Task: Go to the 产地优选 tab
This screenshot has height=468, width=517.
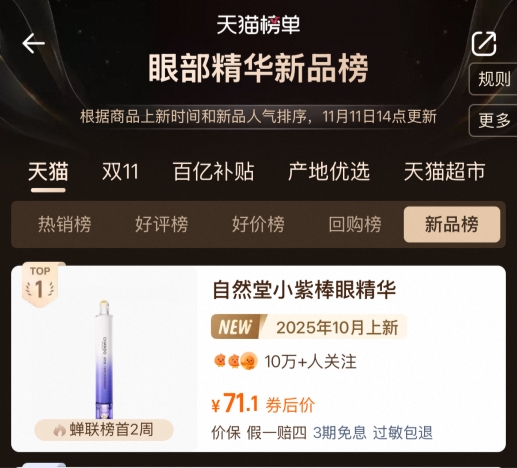Action: 329,172
